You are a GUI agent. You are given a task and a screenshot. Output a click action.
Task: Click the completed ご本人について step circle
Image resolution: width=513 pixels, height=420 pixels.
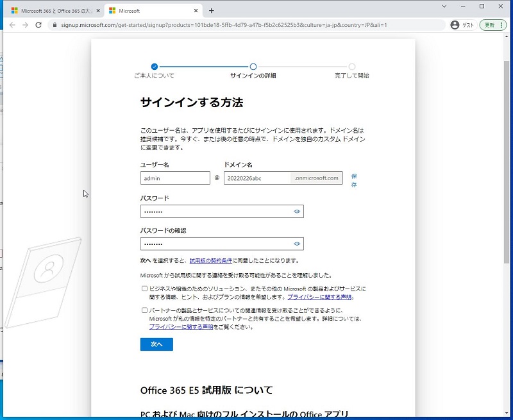click(x=155, y=67)
